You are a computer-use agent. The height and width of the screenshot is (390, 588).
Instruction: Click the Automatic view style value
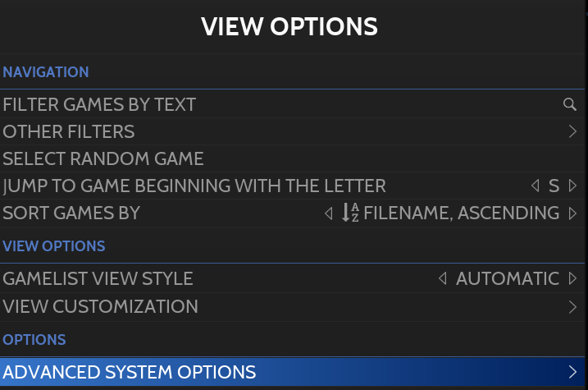[x=508, y=279]
